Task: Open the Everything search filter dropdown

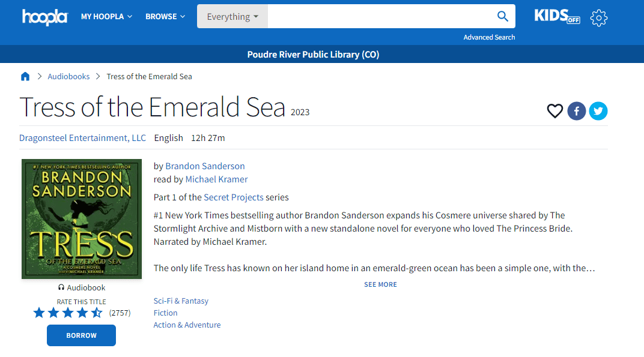Action: click(x=232, y=17)
